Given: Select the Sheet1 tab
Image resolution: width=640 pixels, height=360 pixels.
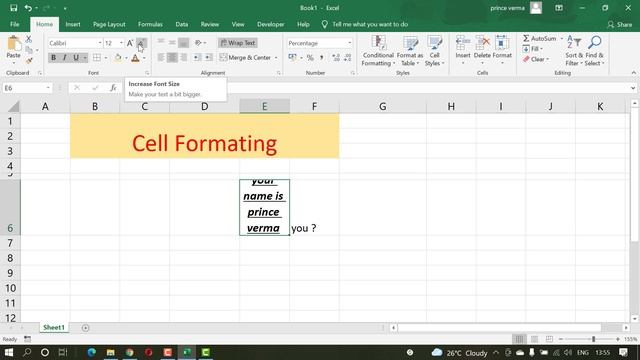Looking at the screenshot, I should pyautogui.click(x=54, y=327).
